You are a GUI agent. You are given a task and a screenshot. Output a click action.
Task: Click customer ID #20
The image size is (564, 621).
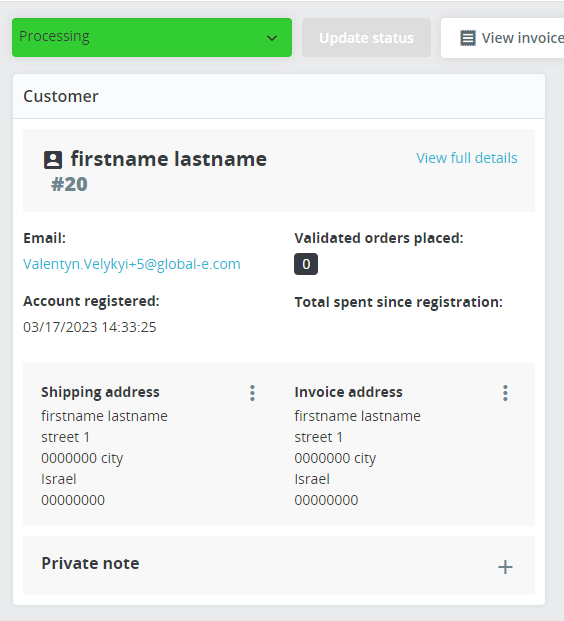click(69, 184)
